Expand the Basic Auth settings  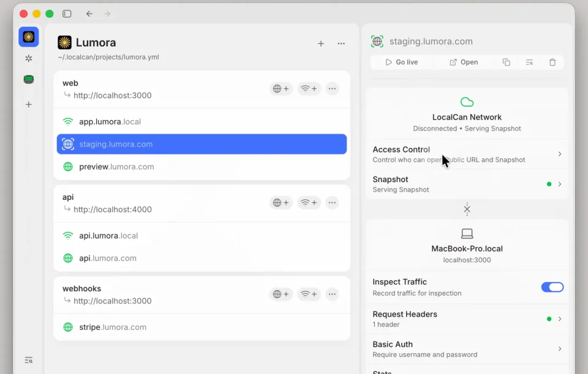pyautogui.click(x=467, y=349)
